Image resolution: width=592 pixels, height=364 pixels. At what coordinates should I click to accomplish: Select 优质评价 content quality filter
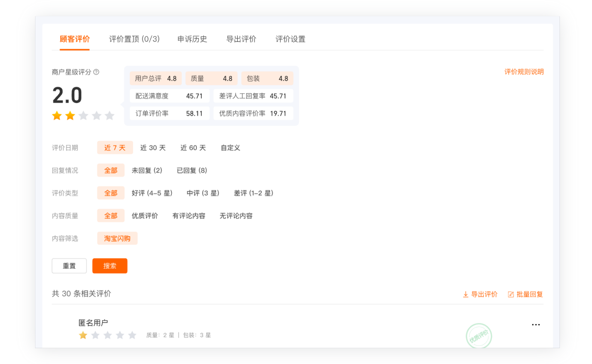click(145, 216)
